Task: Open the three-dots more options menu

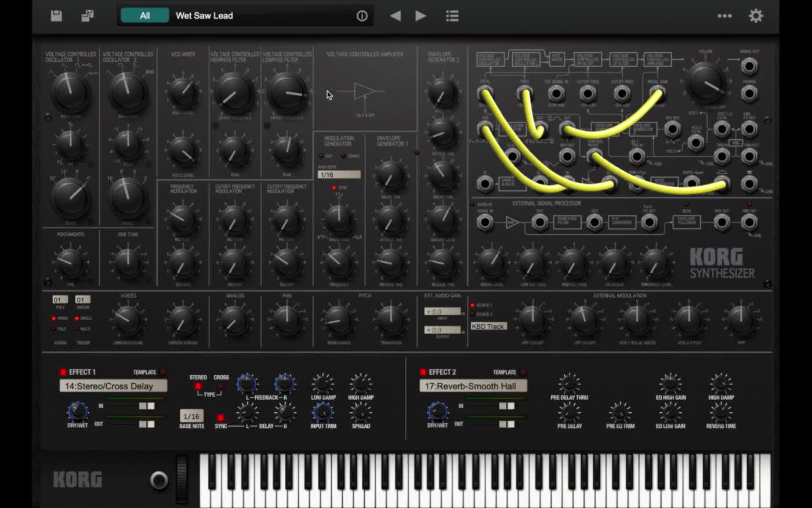Action: (x=724, y=16)
